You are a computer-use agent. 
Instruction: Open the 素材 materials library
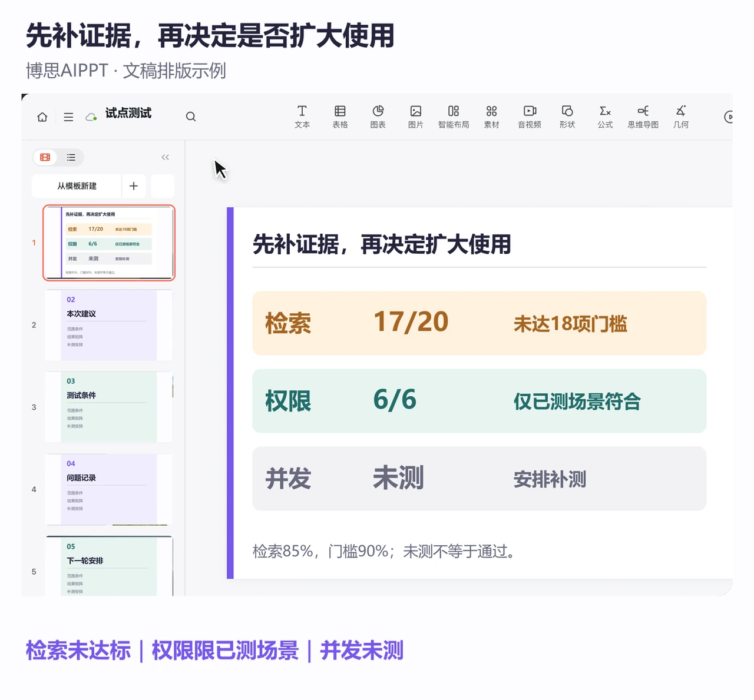[x=492, y=117]
